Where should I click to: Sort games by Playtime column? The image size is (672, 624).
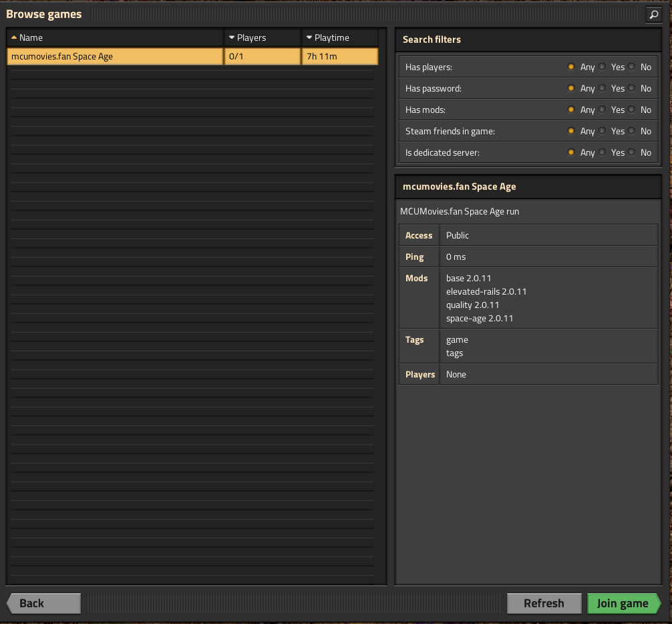340,37
